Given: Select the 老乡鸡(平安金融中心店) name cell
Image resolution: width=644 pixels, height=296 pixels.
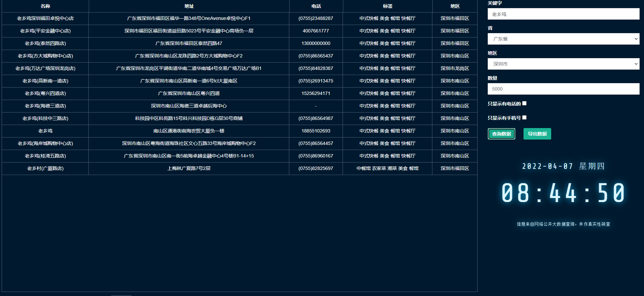Looking at the screenshot, I should (x=45, y=31).
